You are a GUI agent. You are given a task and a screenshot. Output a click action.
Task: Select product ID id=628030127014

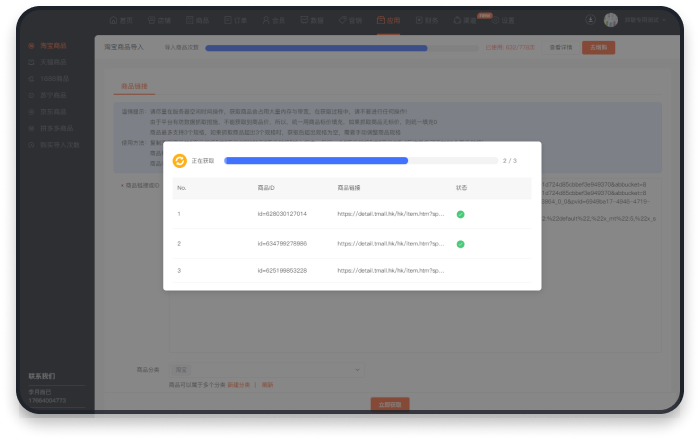[x=283, y=213]
